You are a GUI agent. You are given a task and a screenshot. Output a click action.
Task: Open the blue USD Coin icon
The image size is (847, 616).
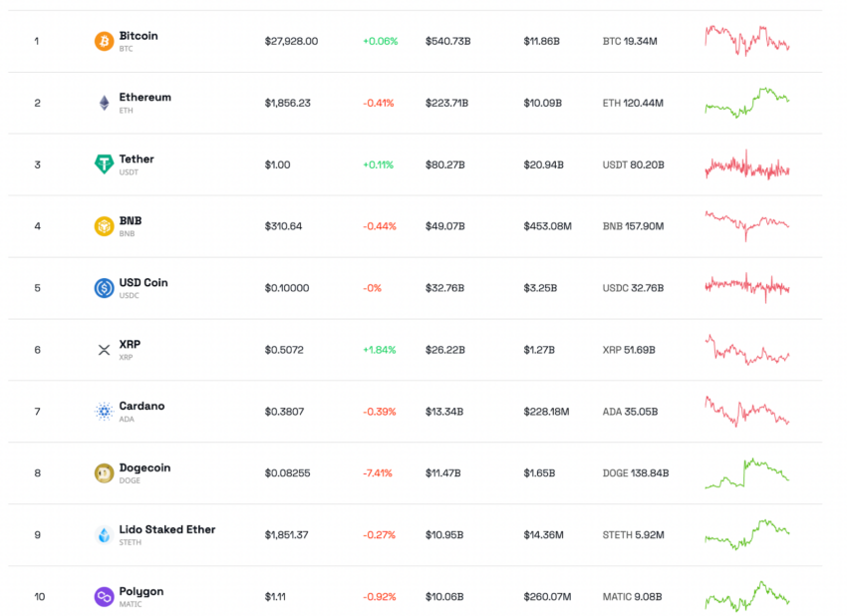pos(104,288)
